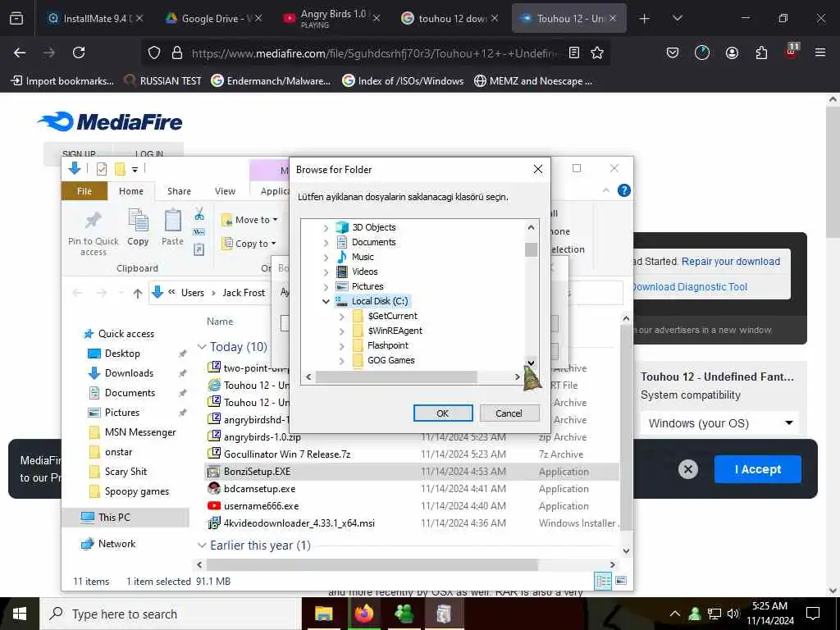The width and height of the screenshot is (840, 630).
Task: Expand the Flashpoint folder node
Action: click(342, 346)
